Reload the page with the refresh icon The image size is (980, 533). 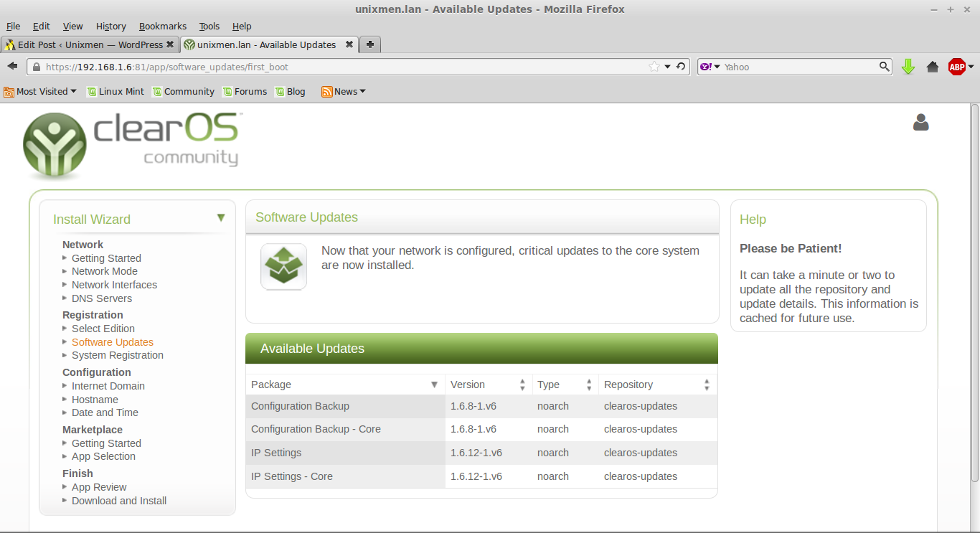pyautogui.click(x=681, y=67)
